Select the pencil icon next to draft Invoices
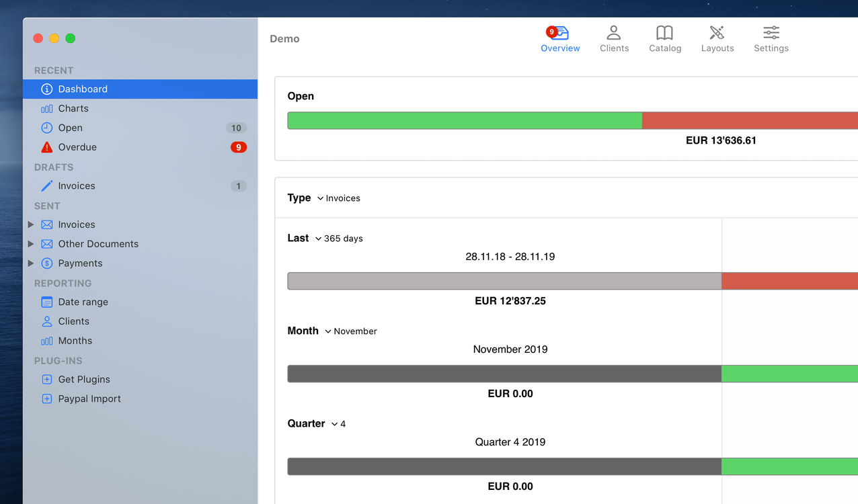 [x=46, y=185]
